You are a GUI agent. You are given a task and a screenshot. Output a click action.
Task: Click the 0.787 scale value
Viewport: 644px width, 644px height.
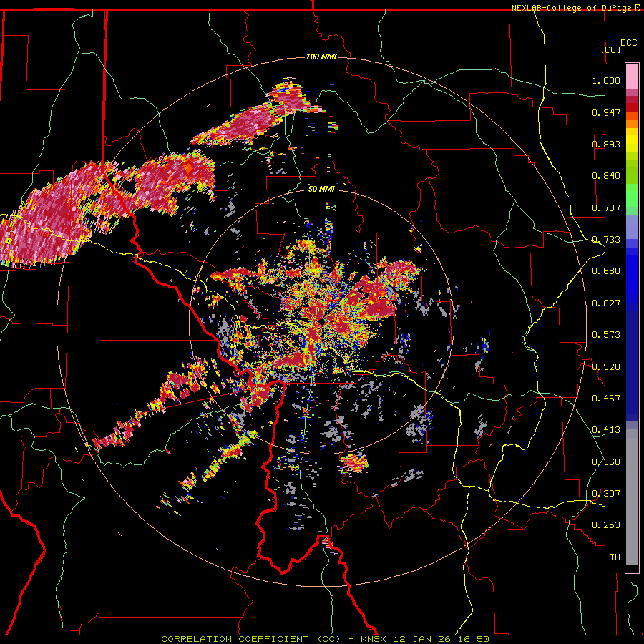pos(606,208)
